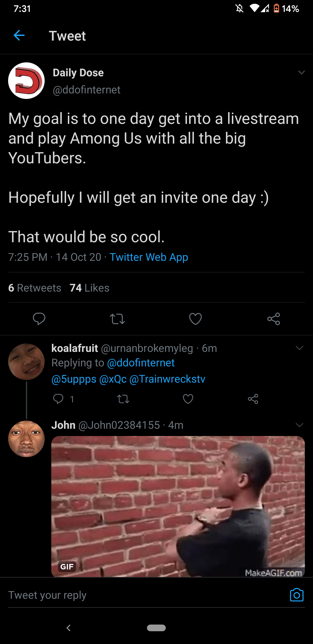Open chevron menu on koalafruit's reply
Screen dimensions: 313x644
pos(299,348)
